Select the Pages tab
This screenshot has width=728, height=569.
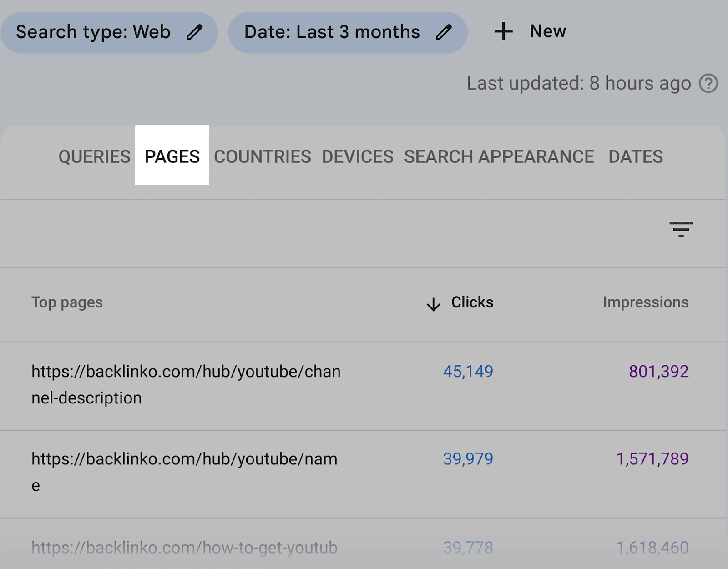click(172, 156)
